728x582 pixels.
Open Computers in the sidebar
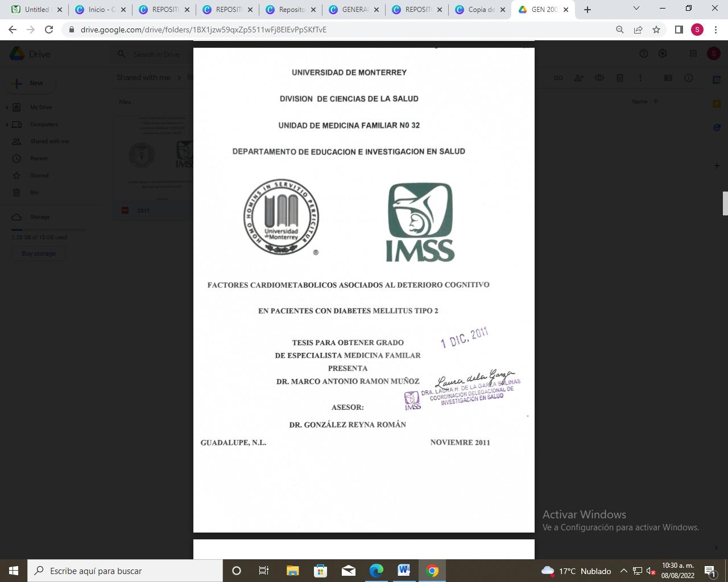(44, 124)
